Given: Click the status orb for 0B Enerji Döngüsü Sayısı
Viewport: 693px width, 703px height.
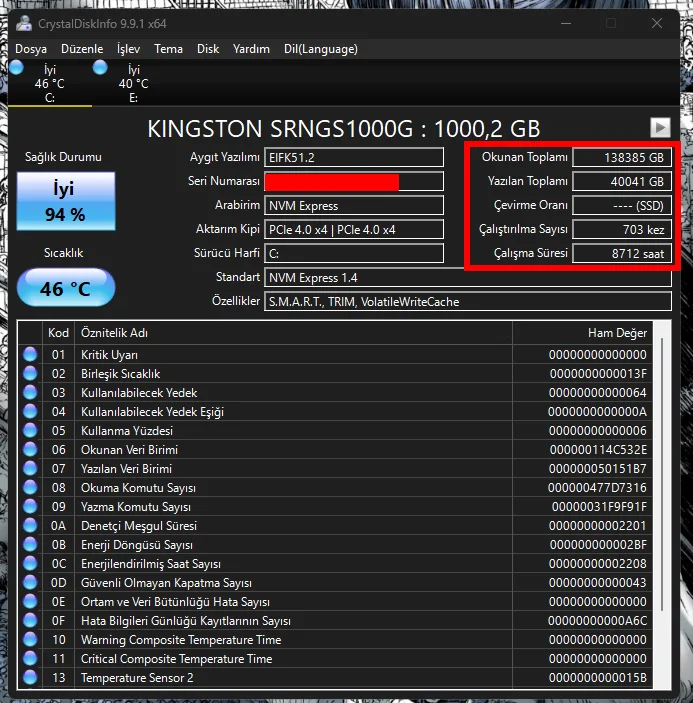Looking at the screenshot, I should [30, 544].
